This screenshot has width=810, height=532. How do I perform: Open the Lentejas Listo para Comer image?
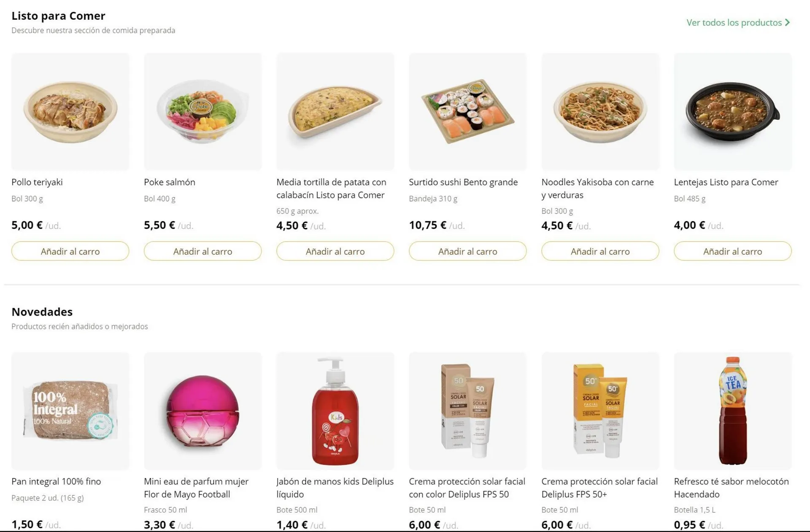(732, 112)
